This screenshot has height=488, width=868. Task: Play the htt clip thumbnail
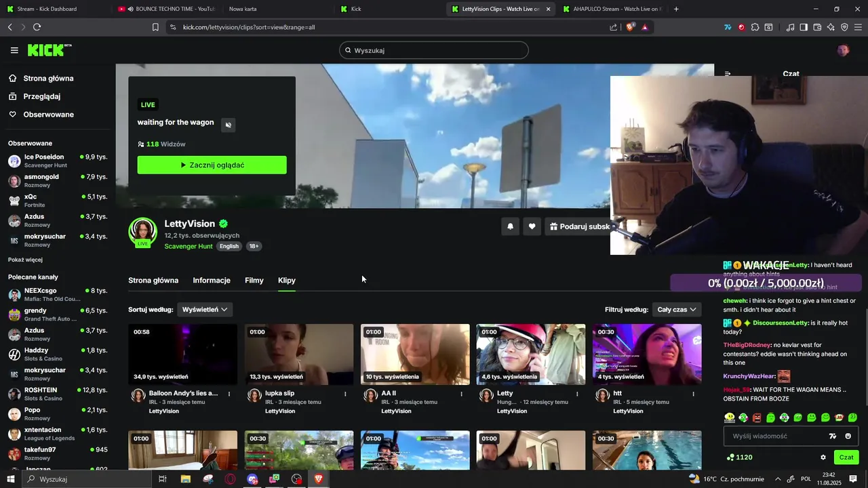pyautogui.click(x=647, y=354)
